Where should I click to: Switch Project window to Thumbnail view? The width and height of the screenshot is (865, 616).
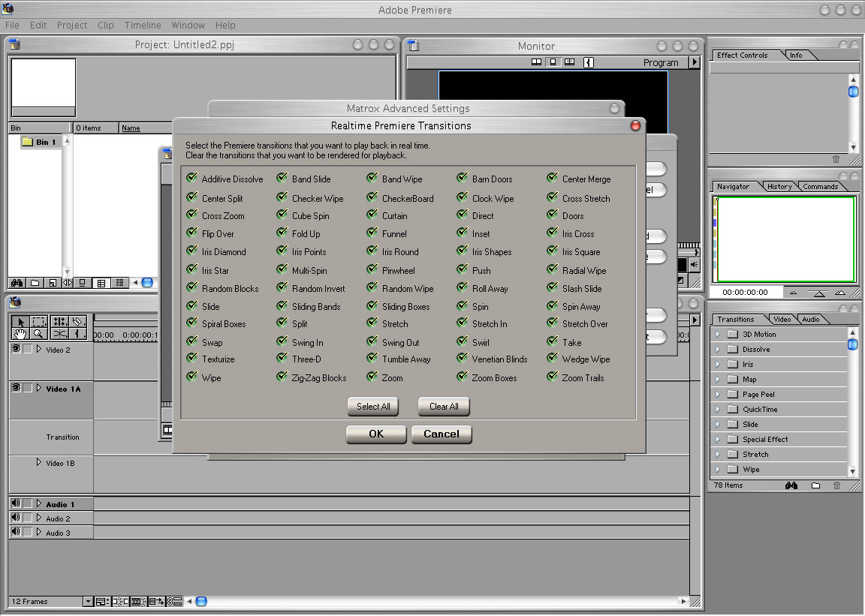[101, 283]
